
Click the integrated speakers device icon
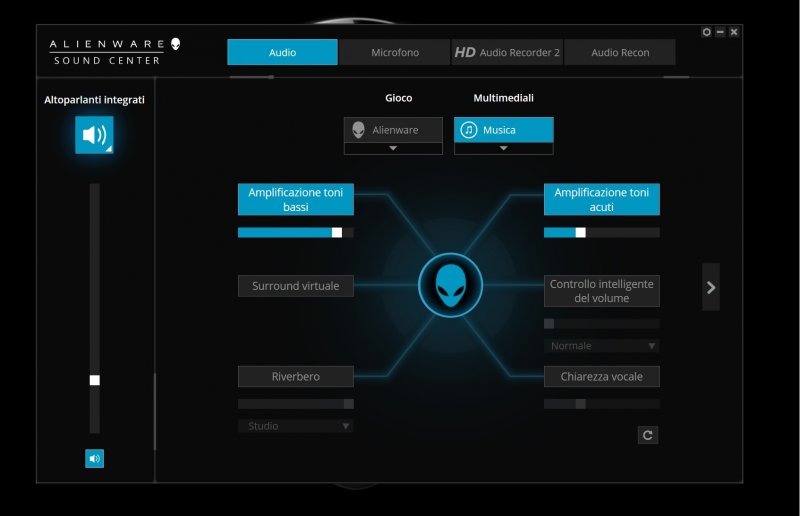click(x=94, y=135)
